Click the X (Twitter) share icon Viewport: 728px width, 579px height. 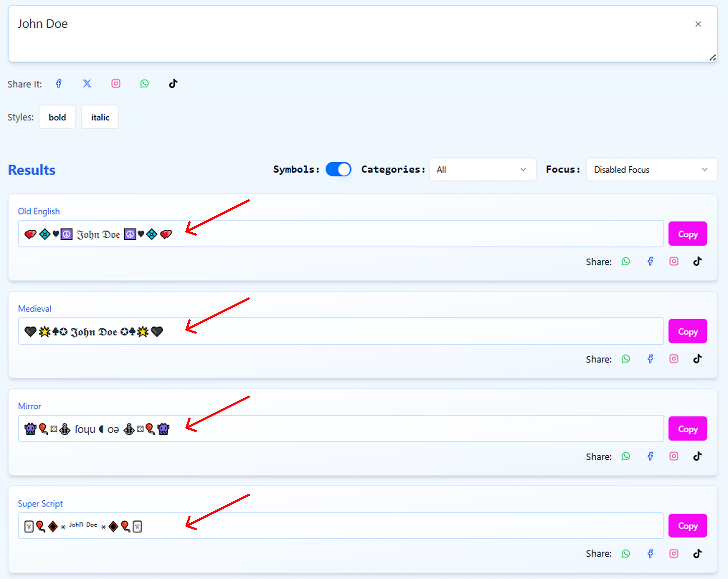[87, 84]
